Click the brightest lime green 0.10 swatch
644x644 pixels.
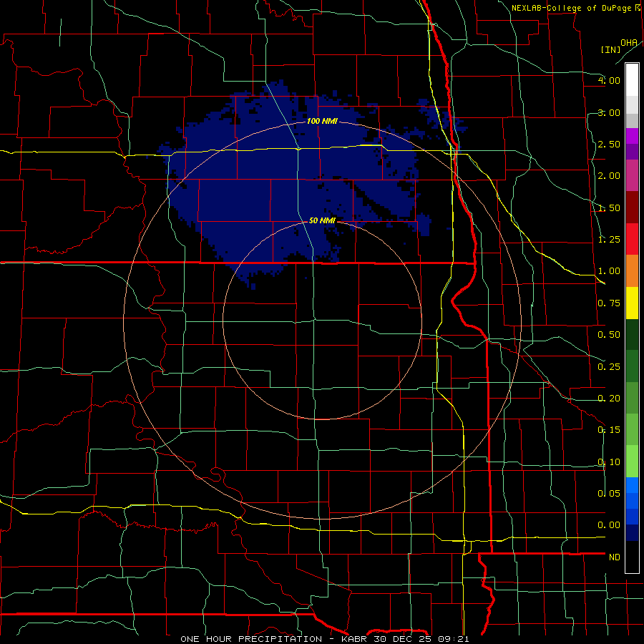632,462
